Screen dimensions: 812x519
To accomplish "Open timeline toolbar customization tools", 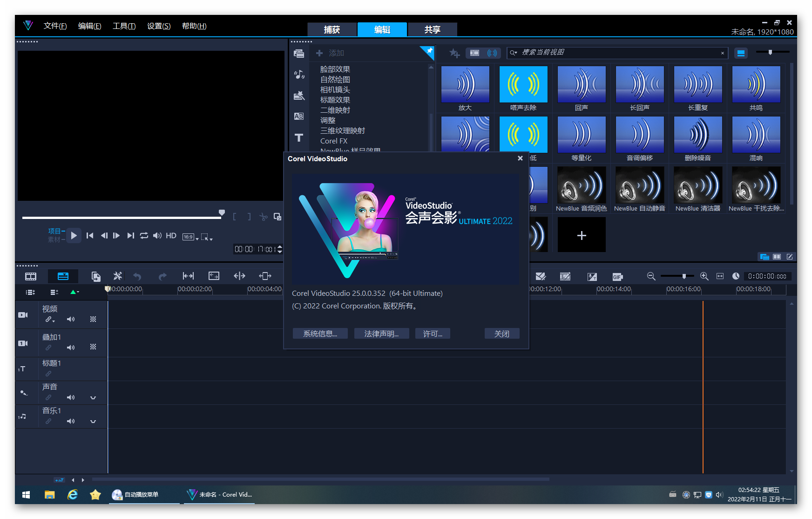I will [x=118, y=276].
